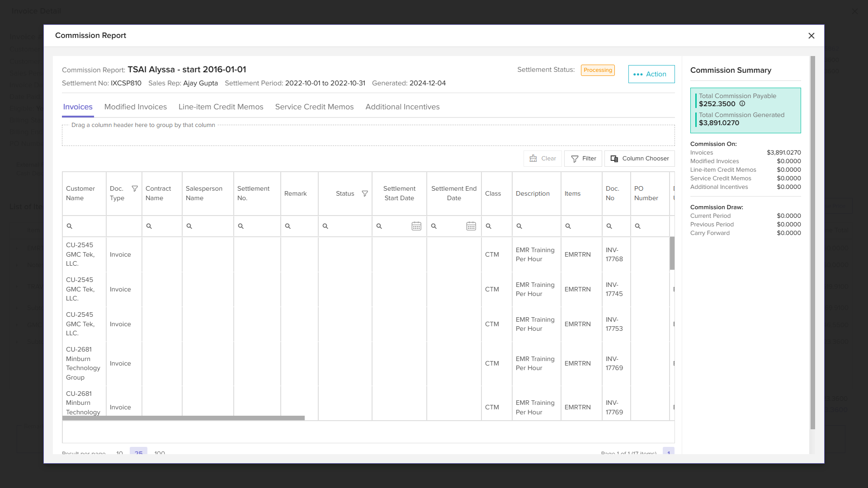Click info icon beside Total Commission Payable
This screenshot has height=488, width=868.
pyautogui.click(x=742, y=103)
